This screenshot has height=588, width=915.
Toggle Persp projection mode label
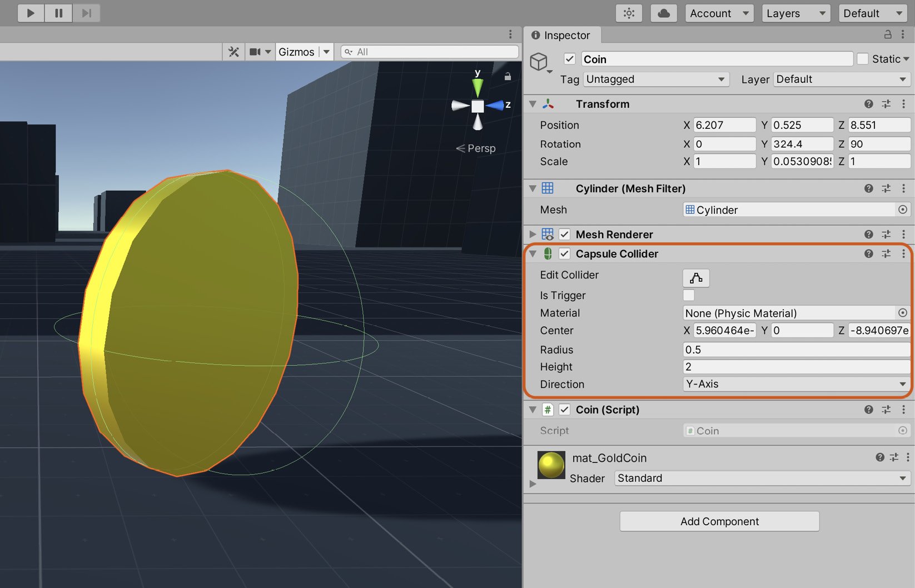point(476,148)
